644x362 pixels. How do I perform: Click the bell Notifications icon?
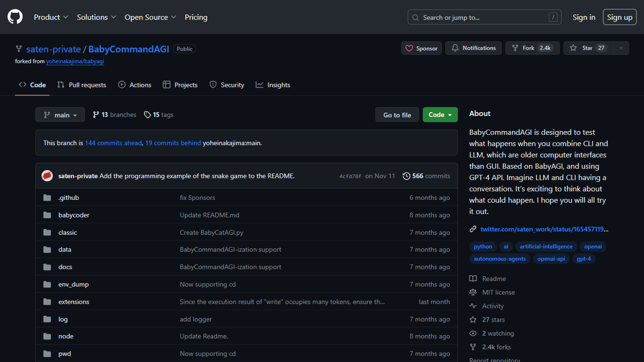(x=455, y=48)
